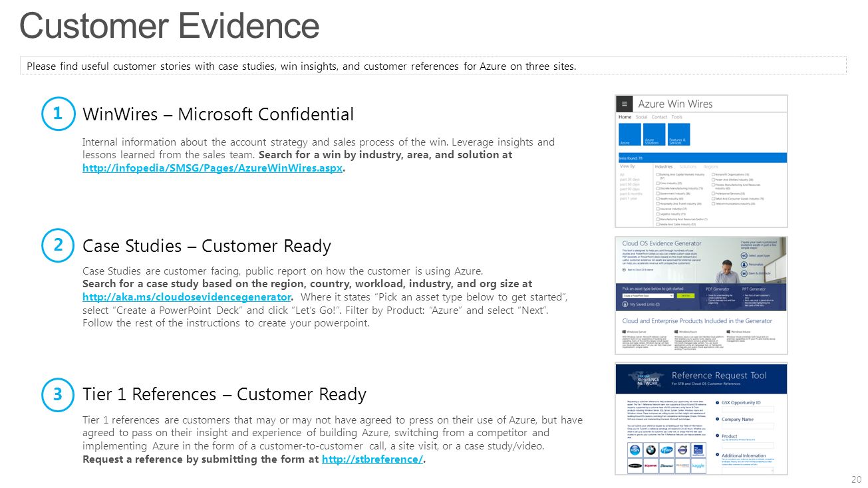
Task: Open the aka.ms/cloudosevidencegenerator link
Action: click(187, 297)
